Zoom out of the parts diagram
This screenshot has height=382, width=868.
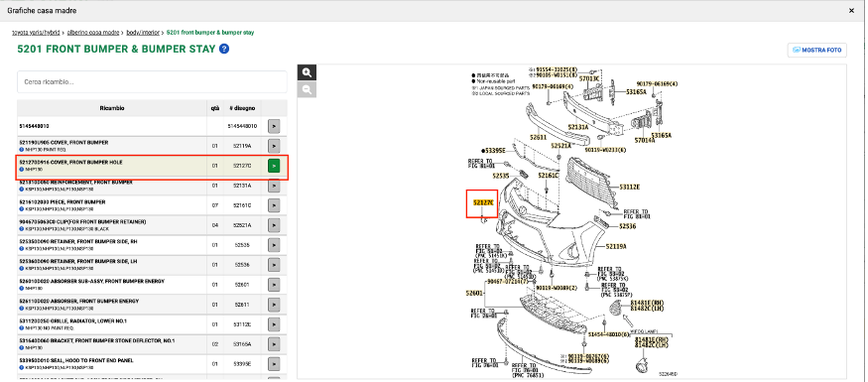tap(307, 90)
